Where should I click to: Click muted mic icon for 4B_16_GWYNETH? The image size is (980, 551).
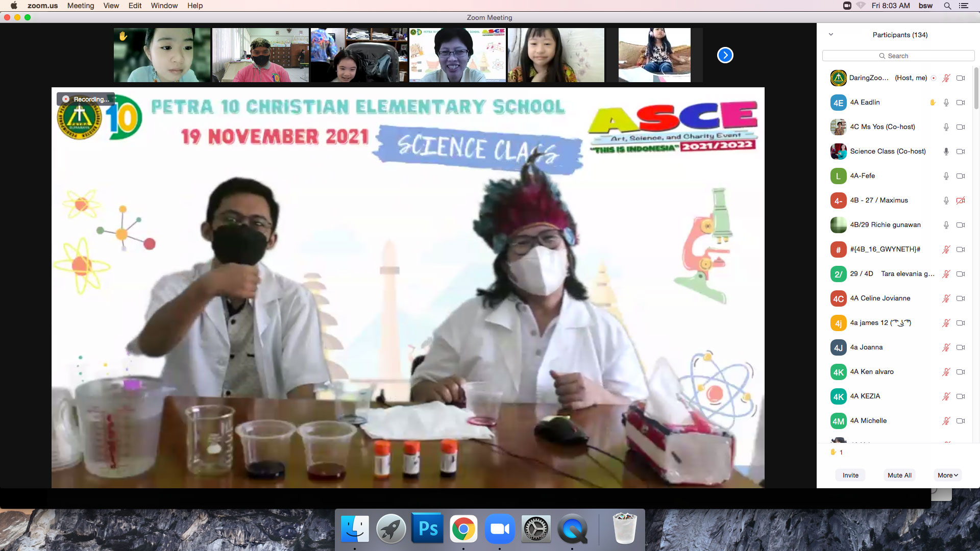click(x=946, y=249)
